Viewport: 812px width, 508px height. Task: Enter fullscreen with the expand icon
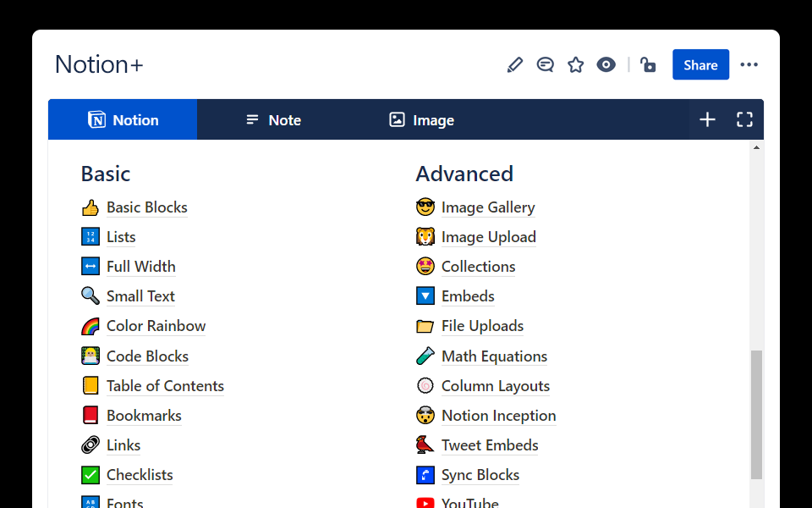[744, 119]
